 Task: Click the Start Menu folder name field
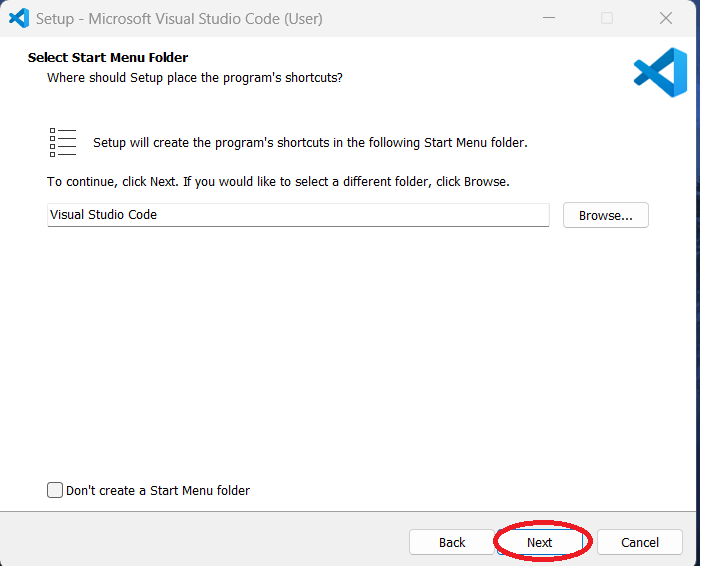click(298, 215)
